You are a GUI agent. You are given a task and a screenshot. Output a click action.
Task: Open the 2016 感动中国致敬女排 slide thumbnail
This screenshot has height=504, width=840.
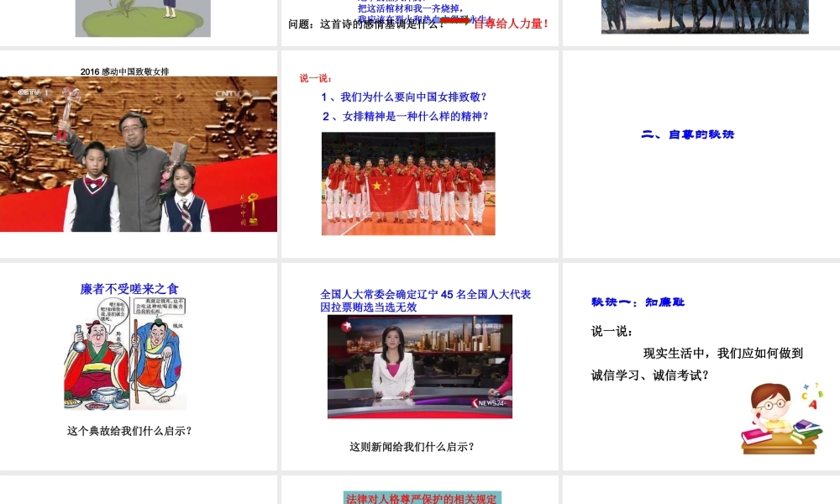click(x=139, y=154)
